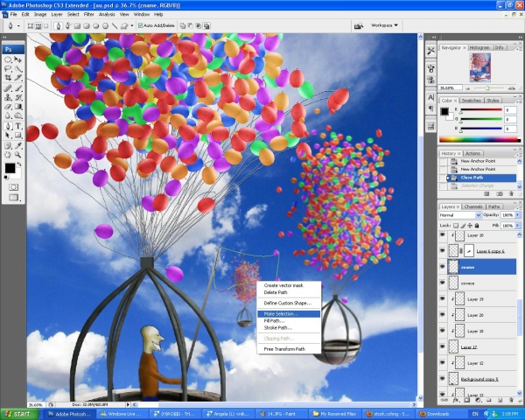This screenshot has width=525, height=420.
Task: Collapse the tools panel with double arrow
Action: point(4,37)
